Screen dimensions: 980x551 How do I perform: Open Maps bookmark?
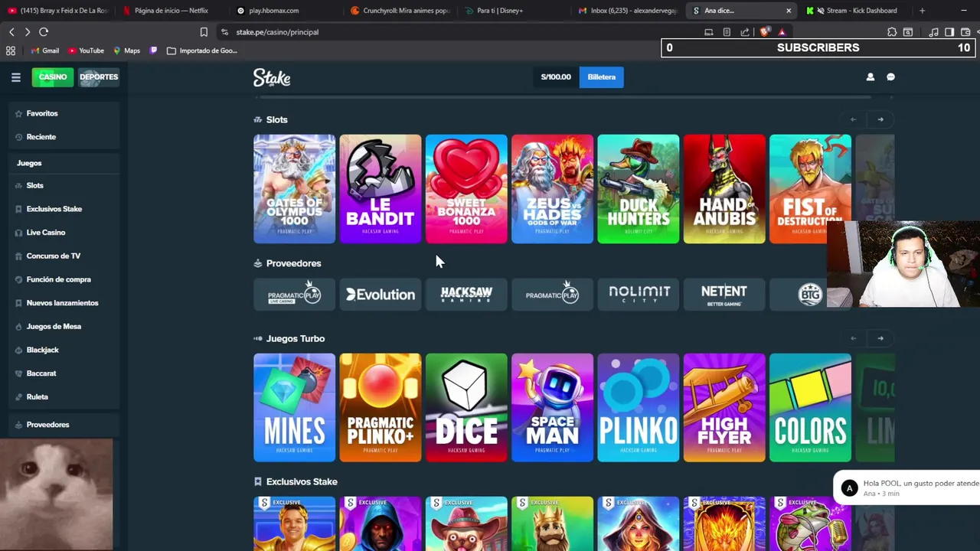(x=126, y=51)
